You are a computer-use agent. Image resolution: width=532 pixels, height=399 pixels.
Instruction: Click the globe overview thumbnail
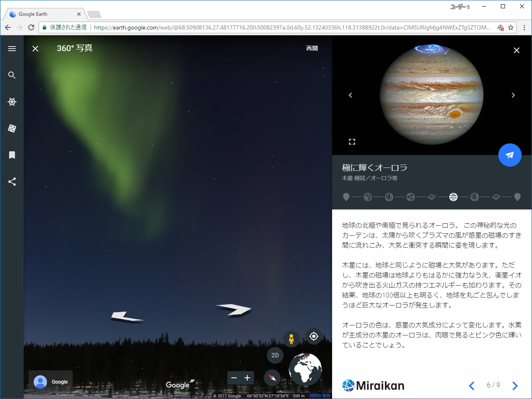point(305,369)
